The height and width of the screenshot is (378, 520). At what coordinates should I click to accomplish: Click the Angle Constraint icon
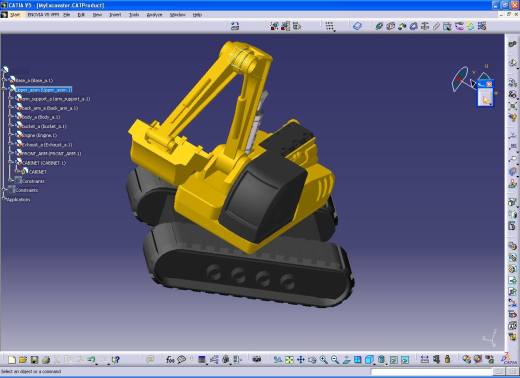[413, 26]
